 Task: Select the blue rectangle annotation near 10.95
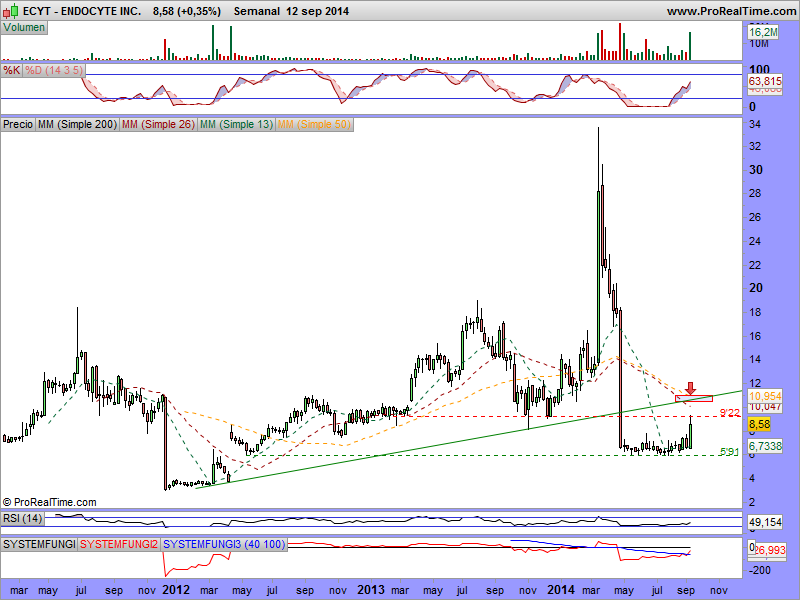pyautogui.click(x=694, y=399)
